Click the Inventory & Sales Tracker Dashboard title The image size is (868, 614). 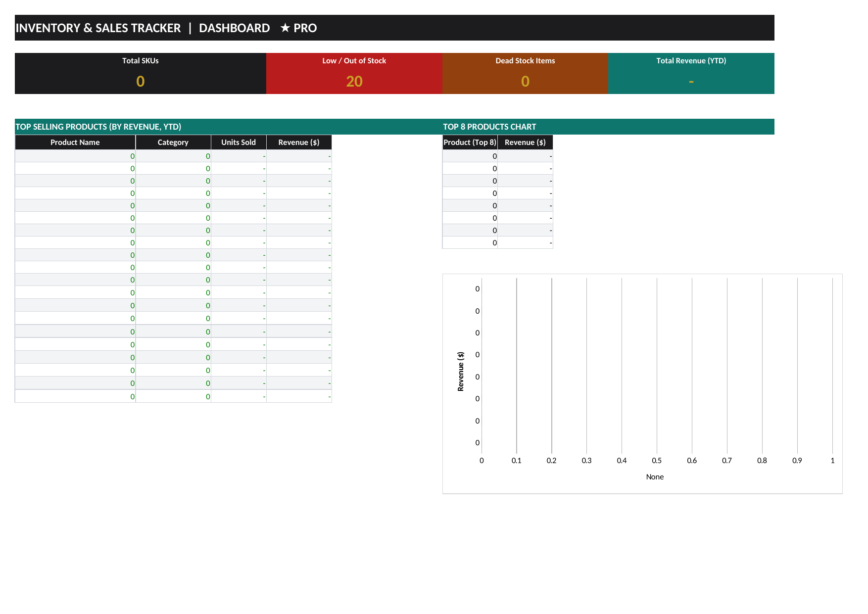click(x=166, y=28)
